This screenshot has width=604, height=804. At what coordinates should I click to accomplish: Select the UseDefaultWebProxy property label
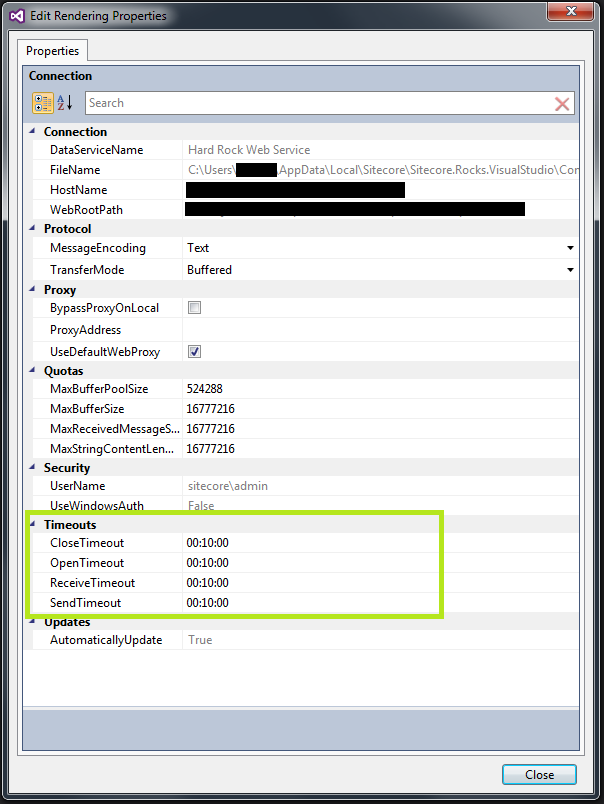point(105,352)
